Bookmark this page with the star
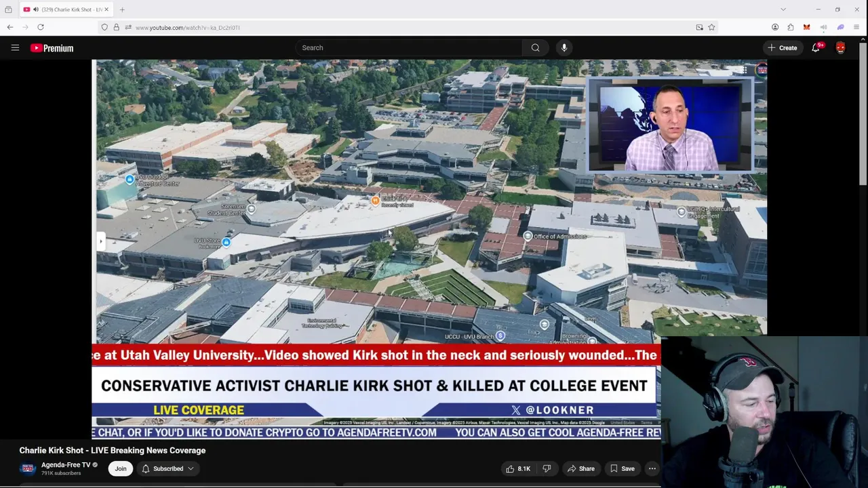This screenshot has height=488, width=868. [x=711, y=27]
